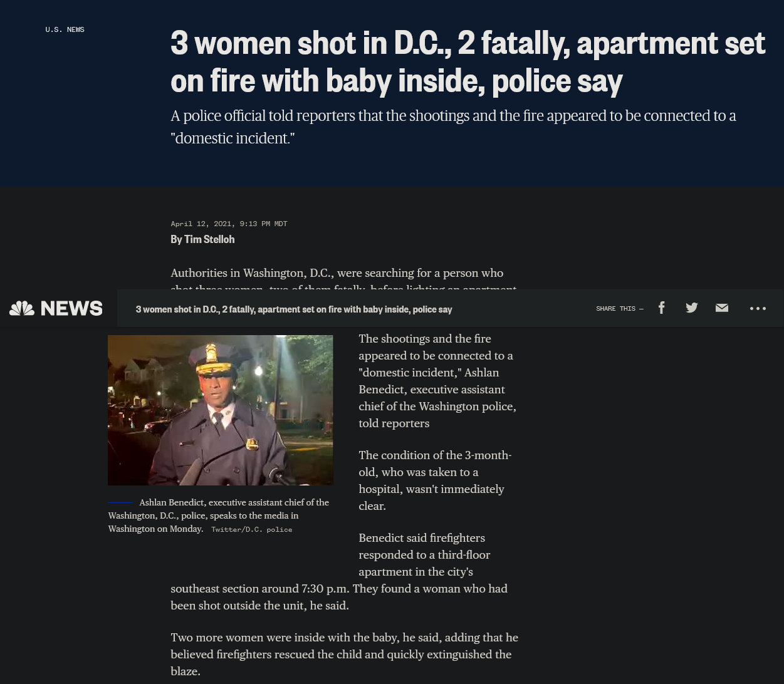Click the NBC News logo
This screenshot has height=684, width=784.
[x=56, y=308]
